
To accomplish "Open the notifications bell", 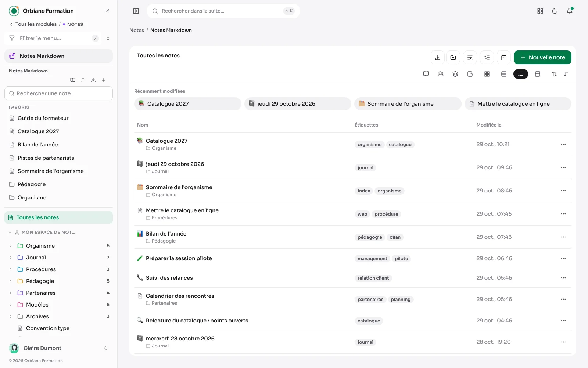I will pos(570,11).
